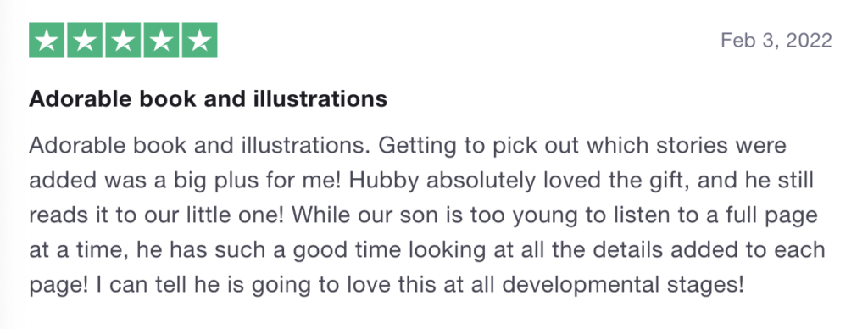This screenshot has height=329, width=868.
Task: Select the third star in the rating
Action: (x=123, y=40)
